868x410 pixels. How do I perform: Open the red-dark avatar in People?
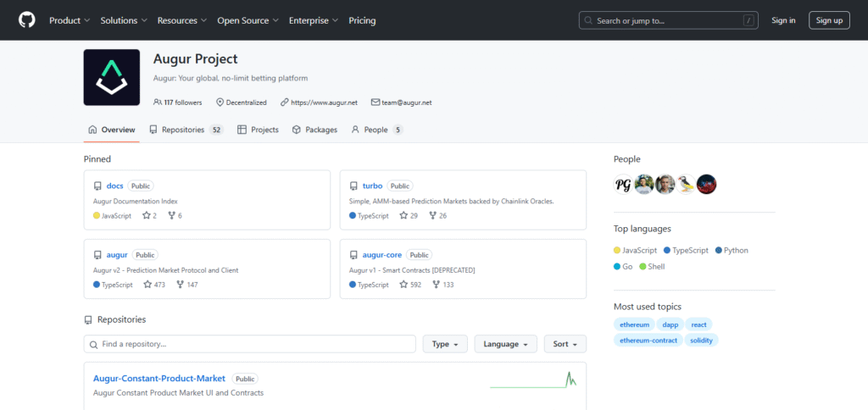pos(706,184)
